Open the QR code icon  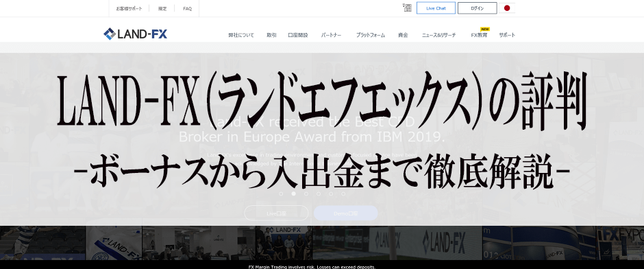pos(407,8)
